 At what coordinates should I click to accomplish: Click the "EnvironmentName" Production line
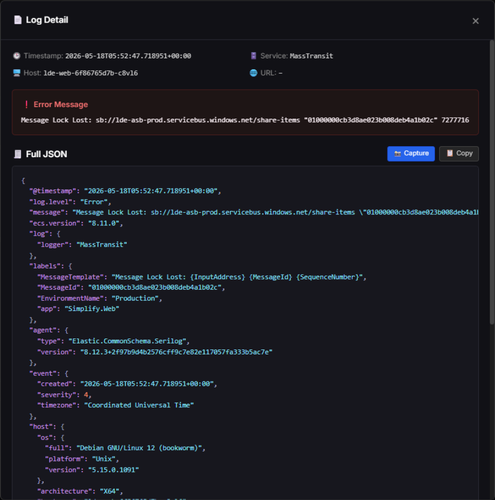[x=100, y=298]
